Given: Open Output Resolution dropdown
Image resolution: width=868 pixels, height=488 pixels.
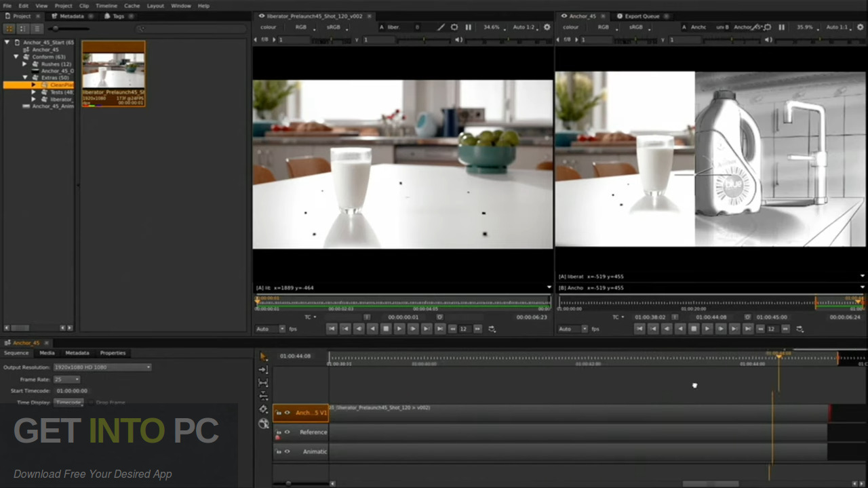Looking at the screenshot, I should pyautogui.click(x=102, y=367).
